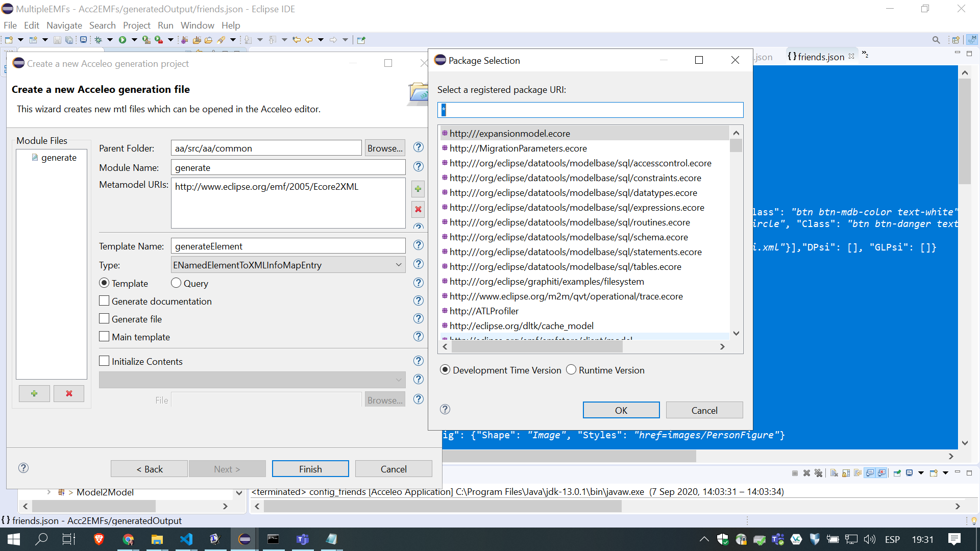Click Word Wrap icon in console toolbar
Image resolution: width=980 pixels, height=551 pixels.
[857, 473]
